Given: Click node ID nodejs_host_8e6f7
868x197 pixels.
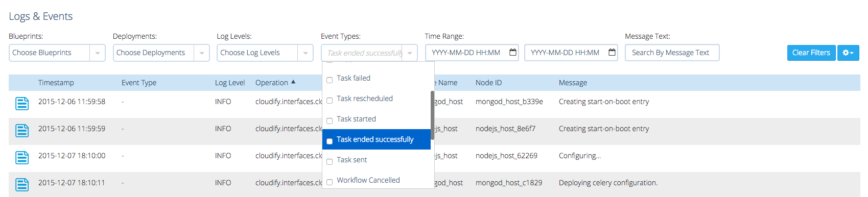Looking at the screenshot, I should coord(505,129).
